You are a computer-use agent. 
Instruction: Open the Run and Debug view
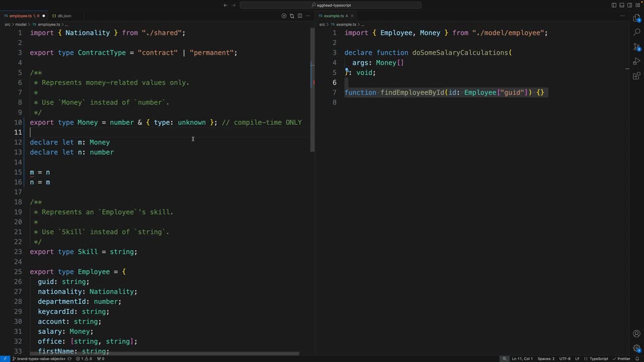click(x=636, y=61)
